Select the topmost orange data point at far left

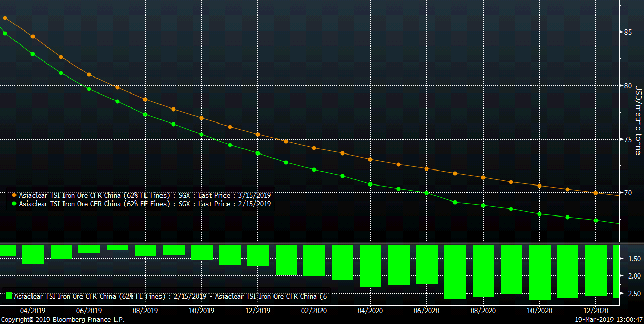[5, 18]
